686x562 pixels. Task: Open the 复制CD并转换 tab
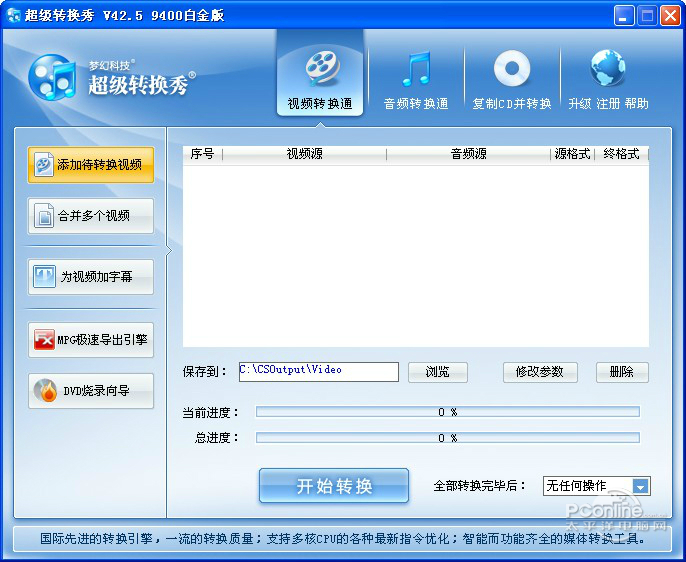point(511,79)
